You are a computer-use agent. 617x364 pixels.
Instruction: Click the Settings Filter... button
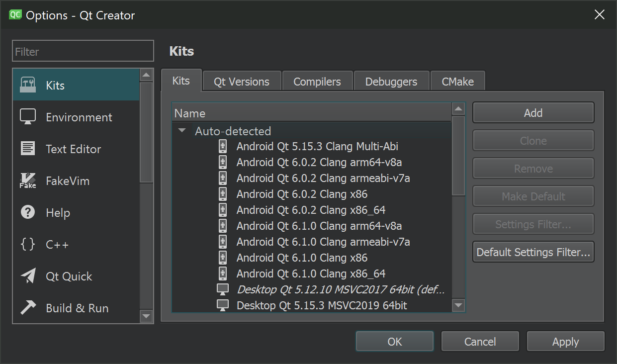(533, 224)
